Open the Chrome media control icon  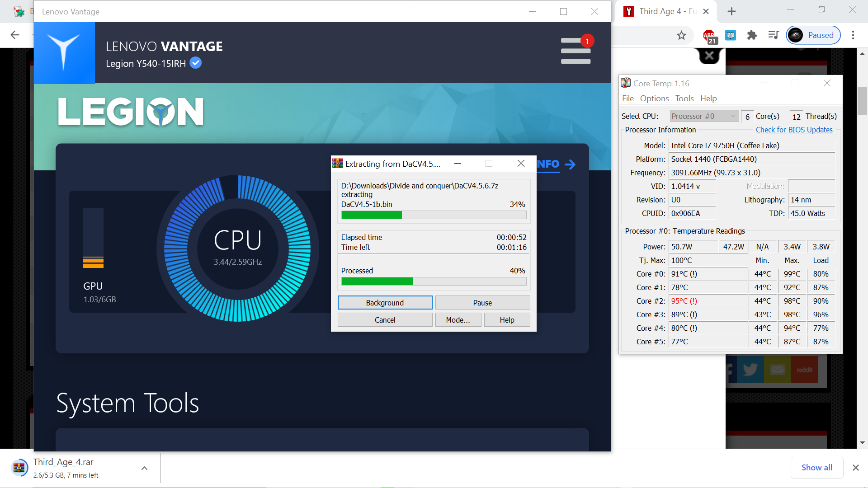coord(774,35)
